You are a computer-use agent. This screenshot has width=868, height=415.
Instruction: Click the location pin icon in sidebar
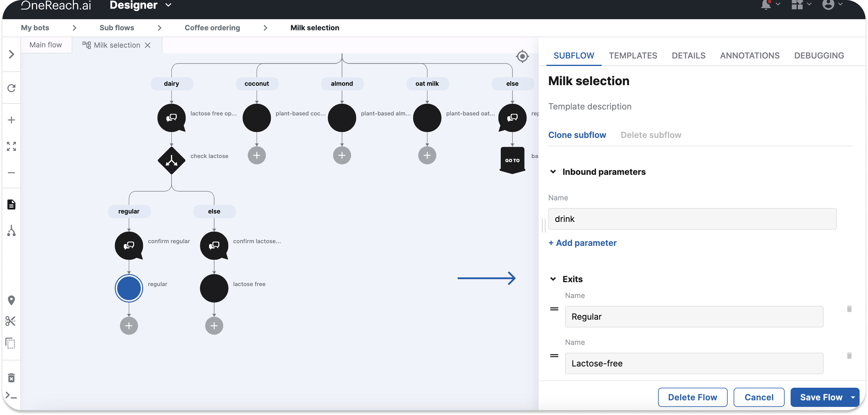(x=11, y=300)
